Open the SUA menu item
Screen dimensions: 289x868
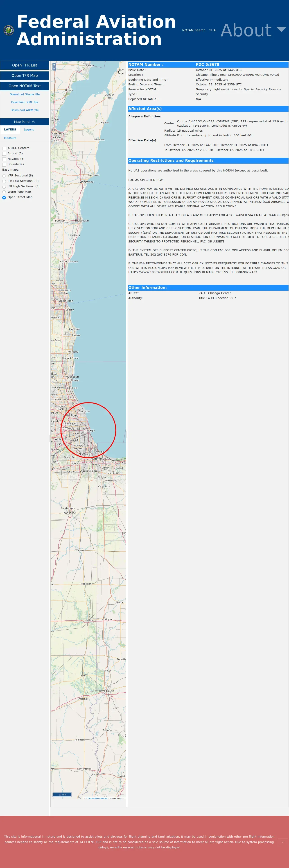pos(212,30)
